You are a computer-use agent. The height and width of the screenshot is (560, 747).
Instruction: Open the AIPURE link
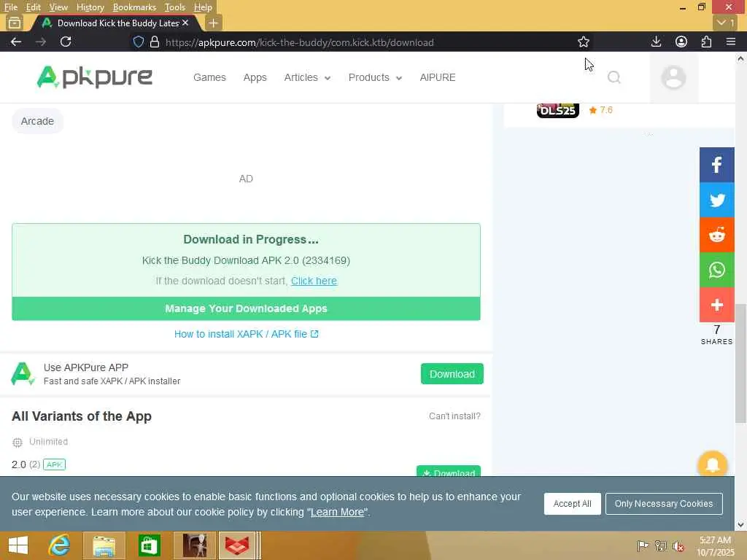tap(438, 77)
